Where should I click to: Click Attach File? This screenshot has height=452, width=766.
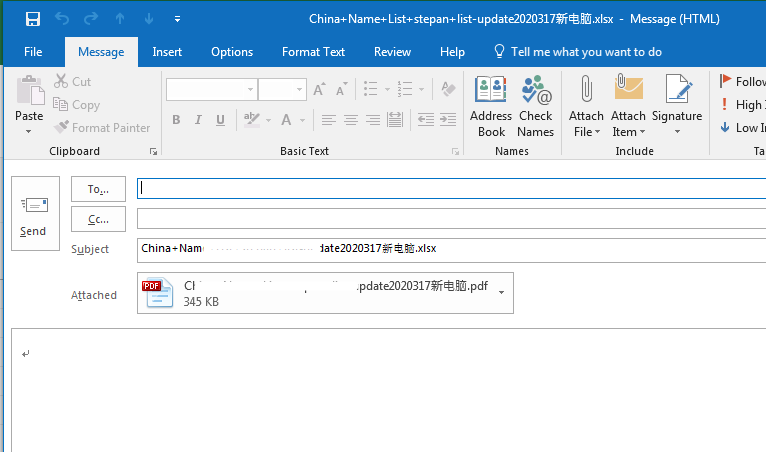(x=586, y=107)
